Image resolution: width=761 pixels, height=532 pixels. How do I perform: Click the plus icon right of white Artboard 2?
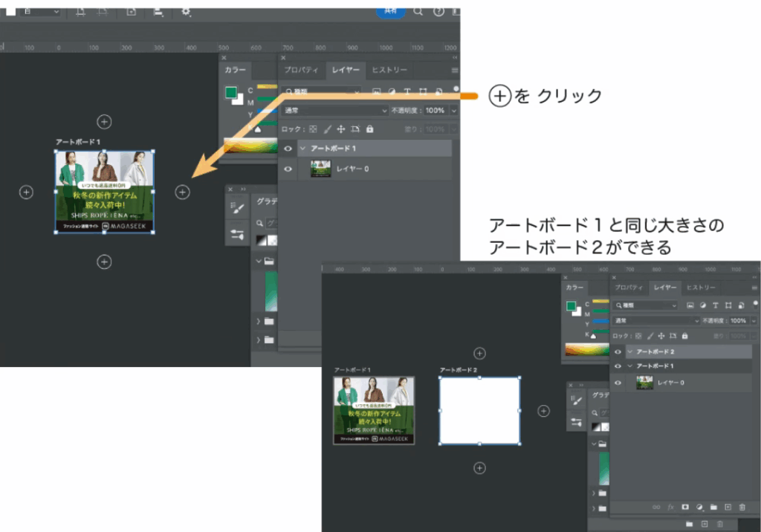pyautogui.click(x=543, y=411)
